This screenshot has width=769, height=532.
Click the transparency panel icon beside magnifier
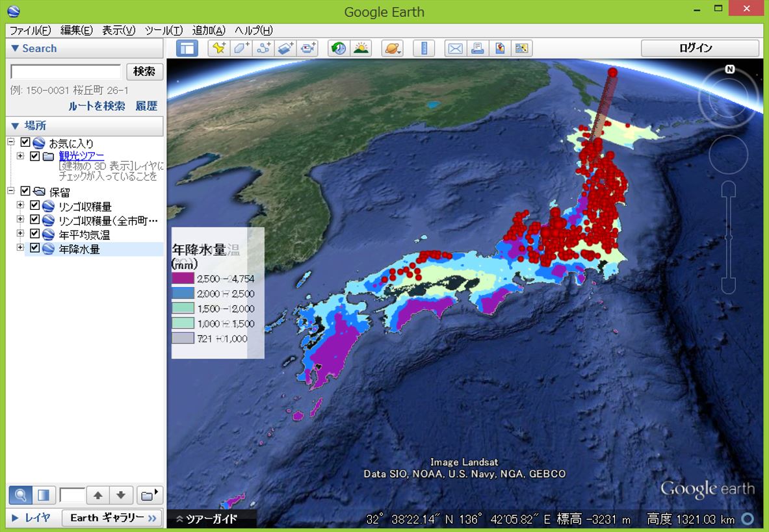(43, 495)
